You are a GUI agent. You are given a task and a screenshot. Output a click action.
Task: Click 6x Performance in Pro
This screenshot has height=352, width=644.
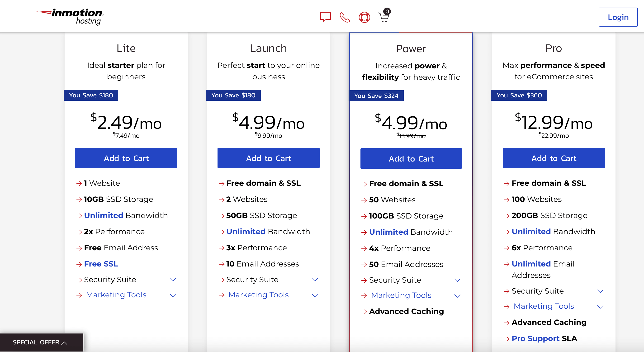point(542,247)
